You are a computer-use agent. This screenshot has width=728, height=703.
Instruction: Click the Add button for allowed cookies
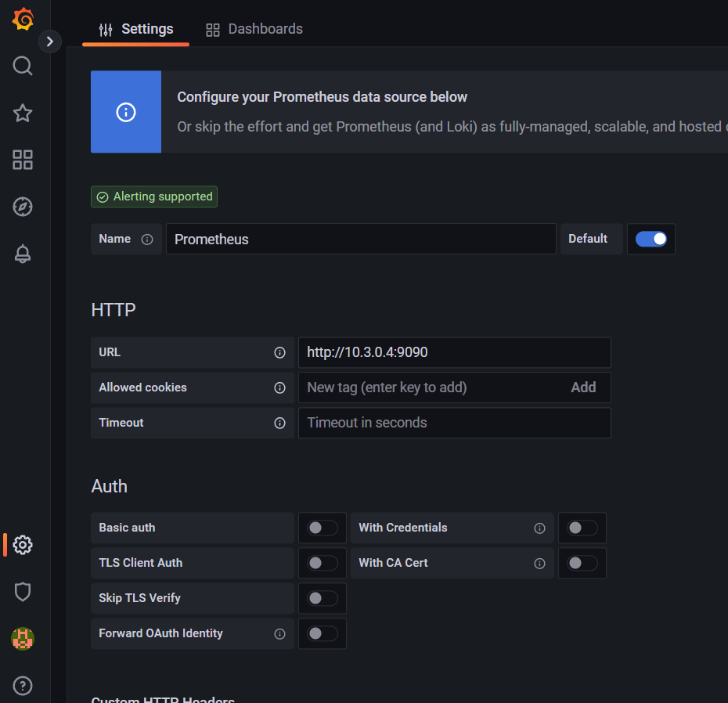coord(583,387)
